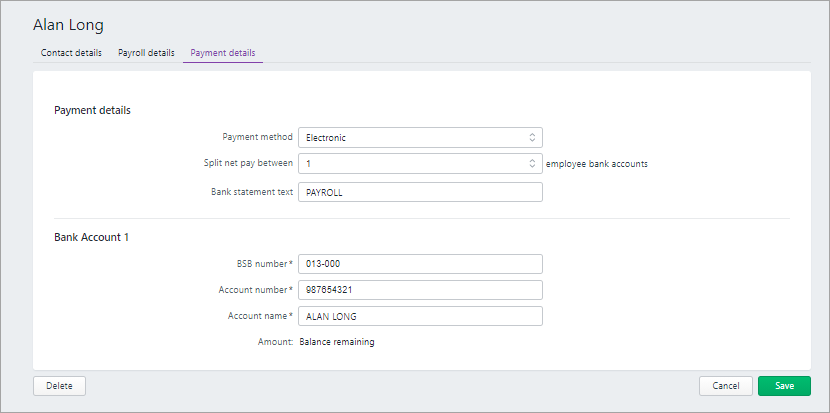This screenshot has width=830, height=413.
Task: Expand the Split net pay between dropdown
Action: click(419, 163)
